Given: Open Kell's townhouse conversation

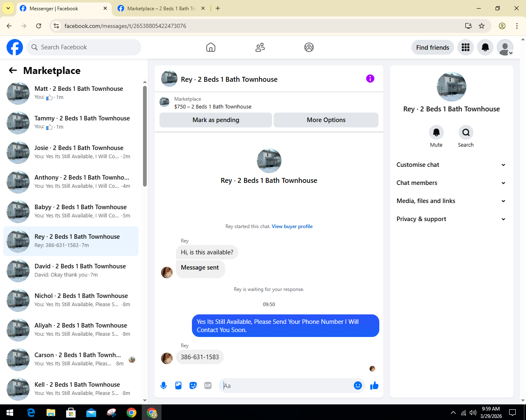Looking at the screenshot, I should 71,389.
